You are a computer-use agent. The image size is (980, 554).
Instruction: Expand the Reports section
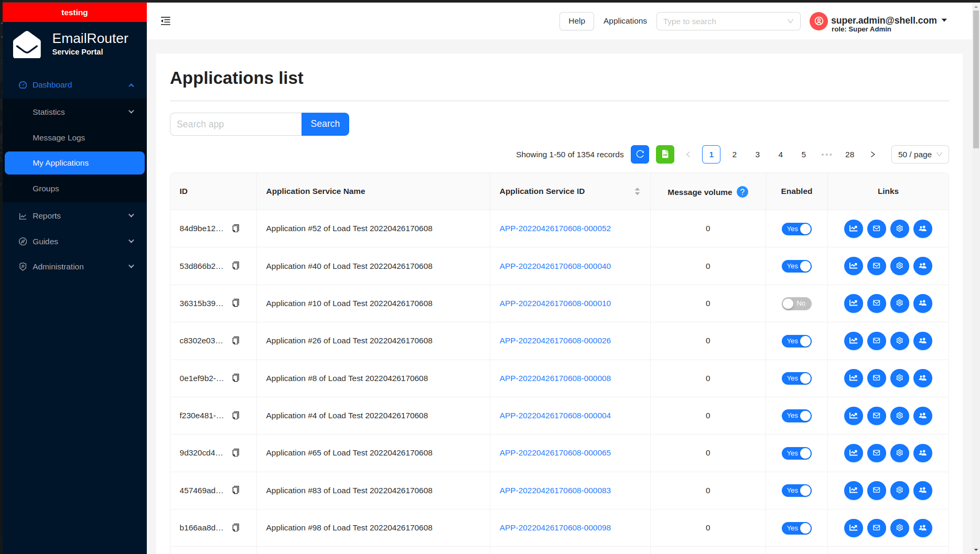(x=74, y=215)
